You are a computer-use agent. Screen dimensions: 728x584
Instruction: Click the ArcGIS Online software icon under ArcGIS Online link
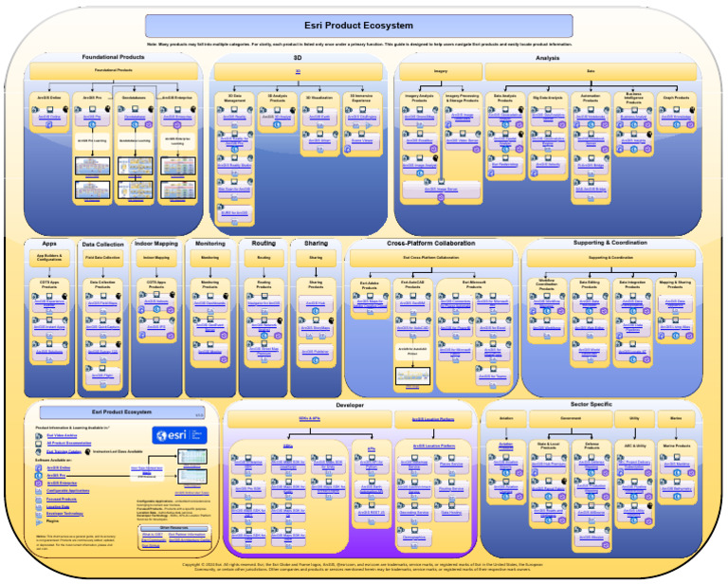pyautogui.click(x=48, y=125)
